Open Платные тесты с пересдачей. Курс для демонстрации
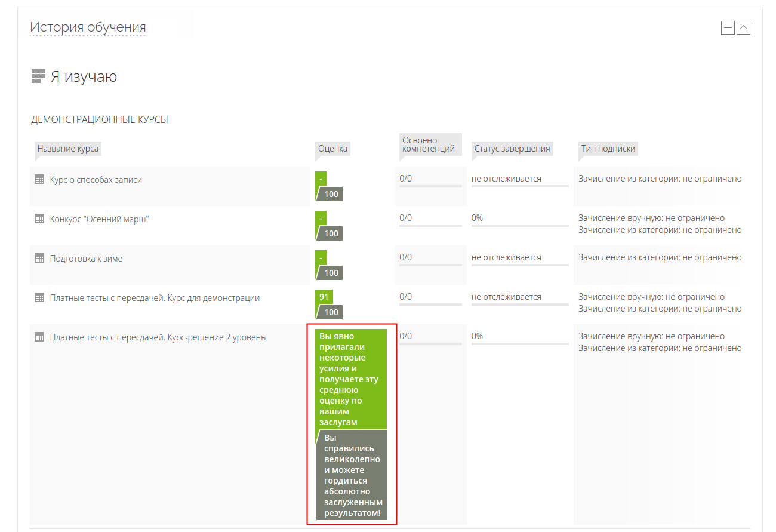The image size is (776, 532). [155, 298]
